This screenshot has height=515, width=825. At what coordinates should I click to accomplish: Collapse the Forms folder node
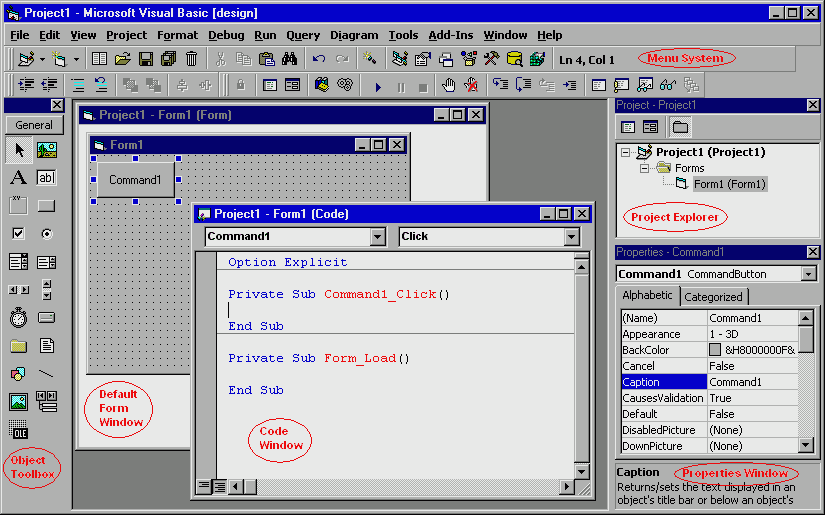(644, 168)
